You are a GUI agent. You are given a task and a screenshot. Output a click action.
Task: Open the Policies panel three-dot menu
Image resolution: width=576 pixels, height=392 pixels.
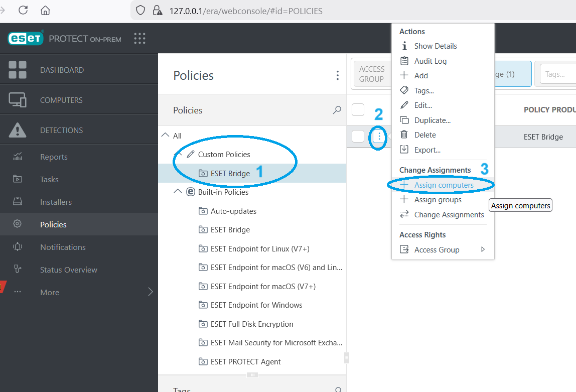(x=338, y=74)
